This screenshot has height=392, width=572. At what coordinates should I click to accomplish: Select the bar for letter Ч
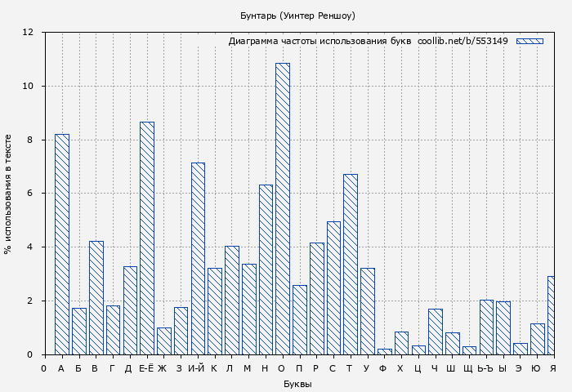pos(435,332)
